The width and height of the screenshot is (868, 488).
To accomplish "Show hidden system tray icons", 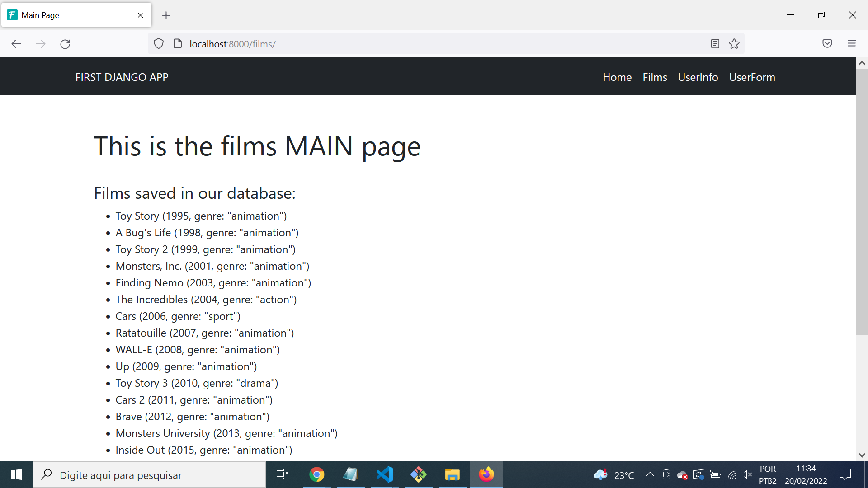I will pyautogui.click(x=650, y=474).
